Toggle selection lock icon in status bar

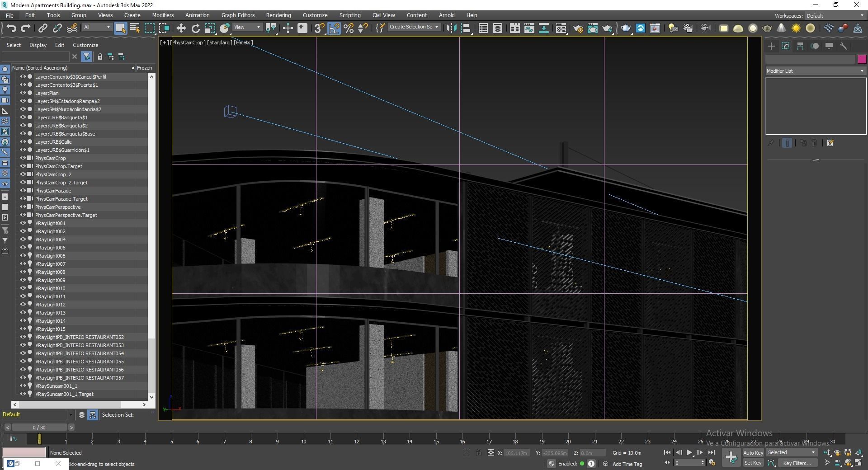(479, 452)
